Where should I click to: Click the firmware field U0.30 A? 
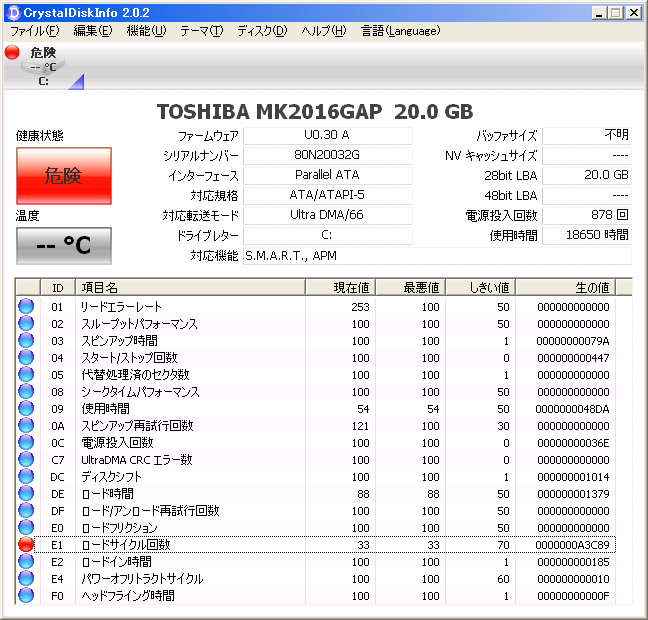tap(328, 135)
